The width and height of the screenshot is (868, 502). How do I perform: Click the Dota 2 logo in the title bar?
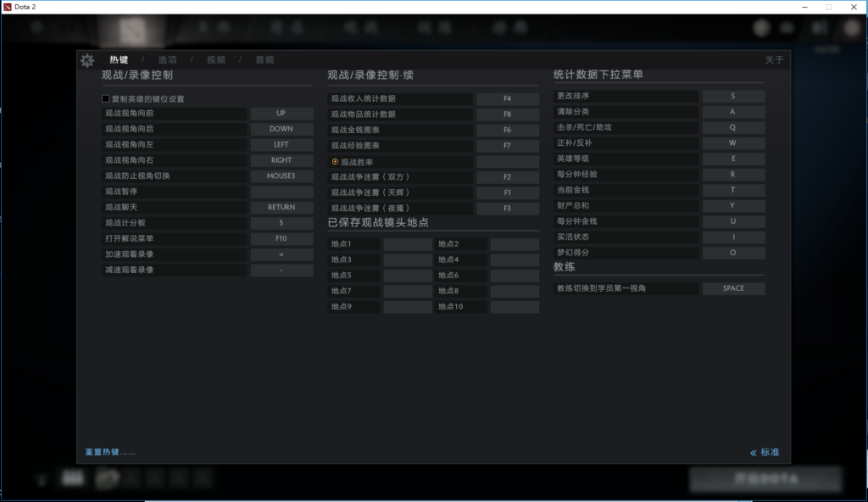pos(8,7)
